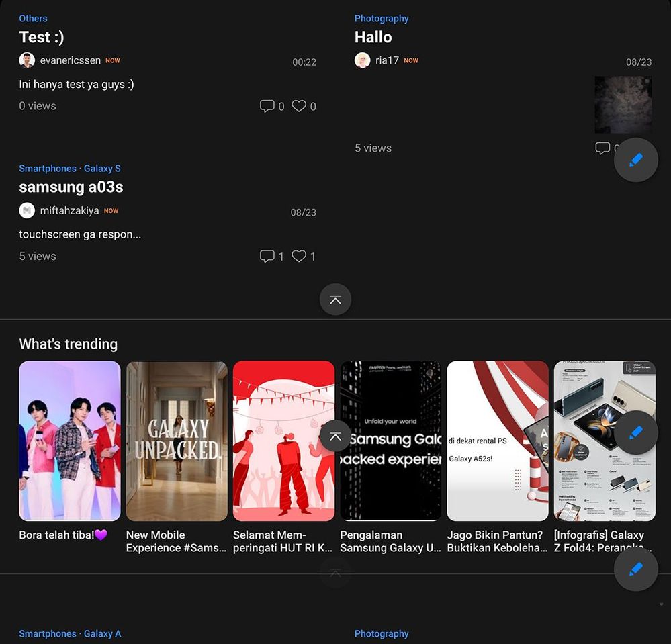Click the caption "[Infografis] Galaxy Z Fold4"
This screenshot has height=644, width=671.
[603, 541]
